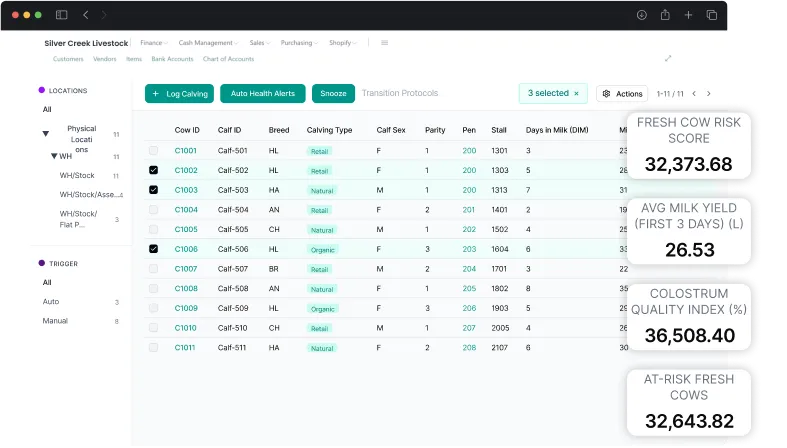The image size is (787, 448).
Task: Uncheck the checkbox for cow C1002
Action: [x=153, y=170]
